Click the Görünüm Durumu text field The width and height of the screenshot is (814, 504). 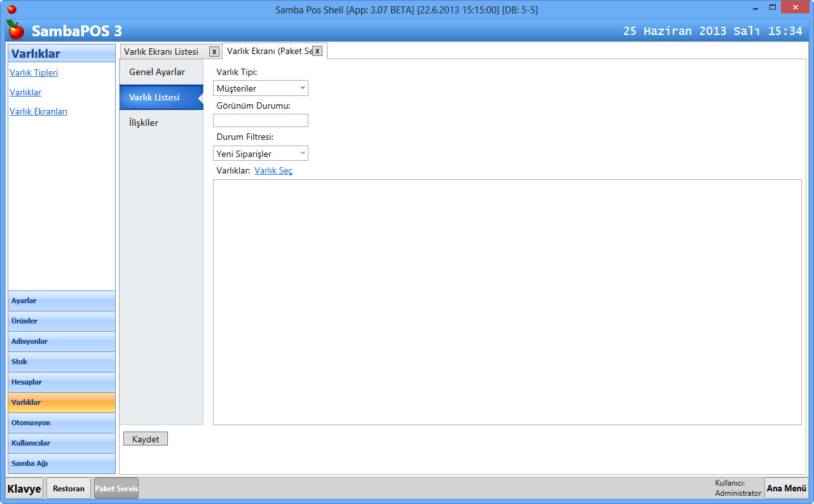coord(261,121)
